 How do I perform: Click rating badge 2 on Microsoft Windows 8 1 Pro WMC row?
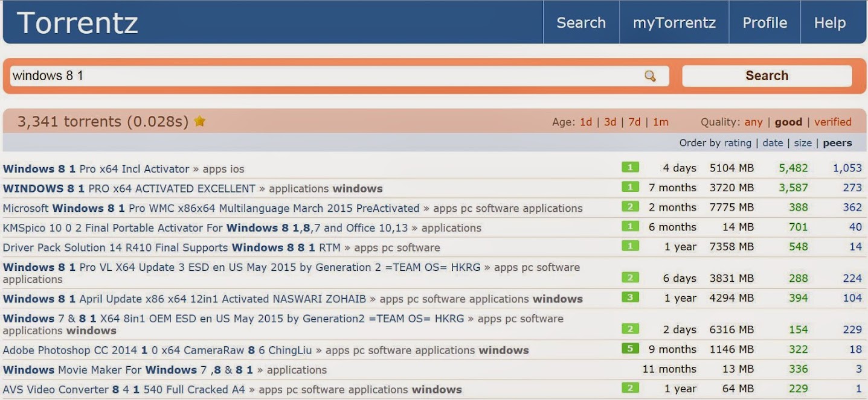pyautogui.click(x=630, y=207)
